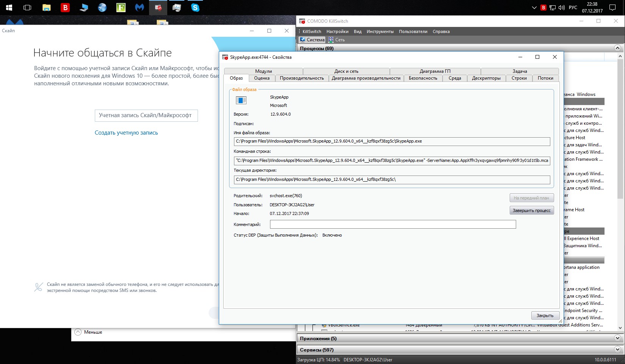Image resolution: width=625 pixels, height=364 pixels.
Task: Open the Инструменты menu in KillSwitch
Action: point(380,31)
